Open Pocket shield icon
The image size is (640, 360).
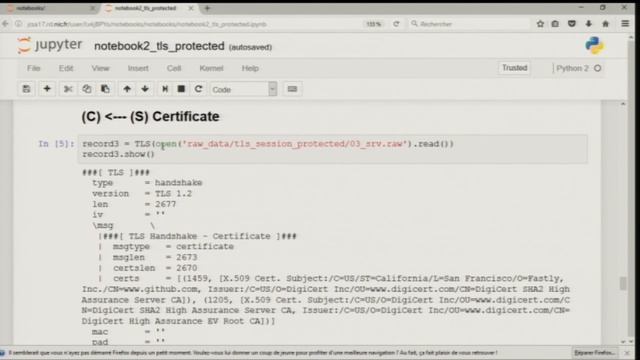tap(572, 24)
